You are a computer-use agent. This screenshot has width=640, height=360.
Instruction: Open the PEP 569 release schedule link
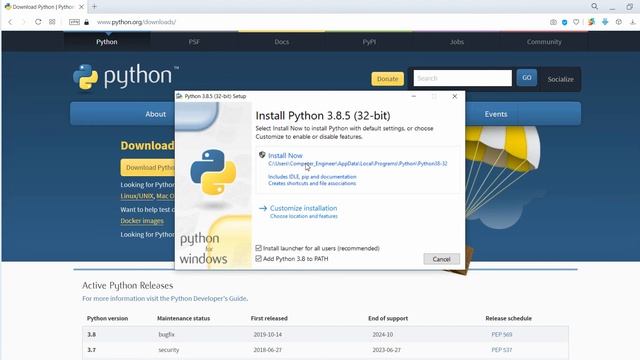point(502,334)
